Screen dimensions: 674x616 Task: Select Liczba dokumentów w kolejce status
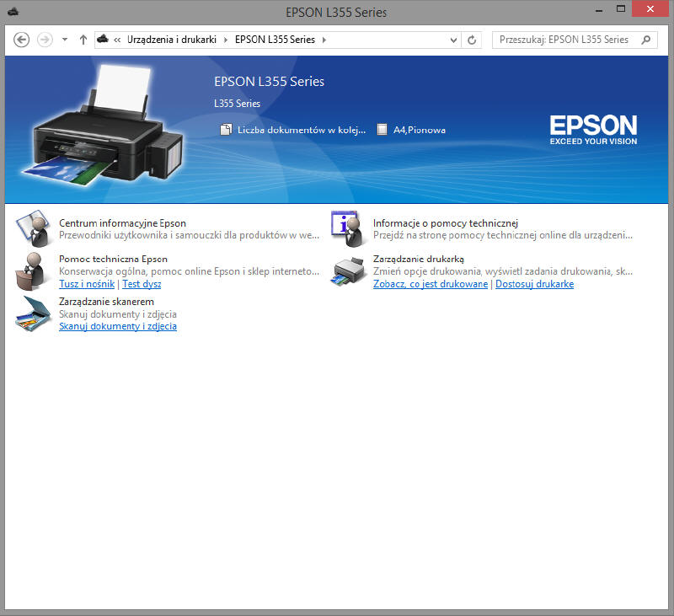(302, 130)
